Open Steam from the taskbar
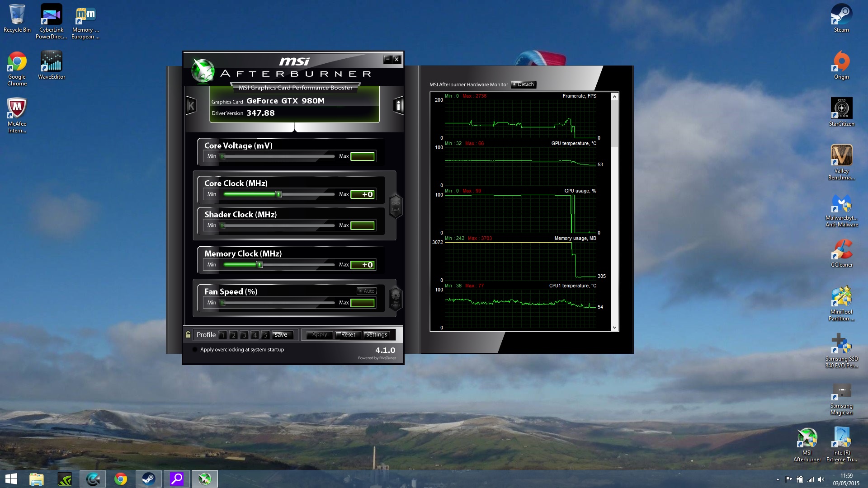 (x=149, y=479)
